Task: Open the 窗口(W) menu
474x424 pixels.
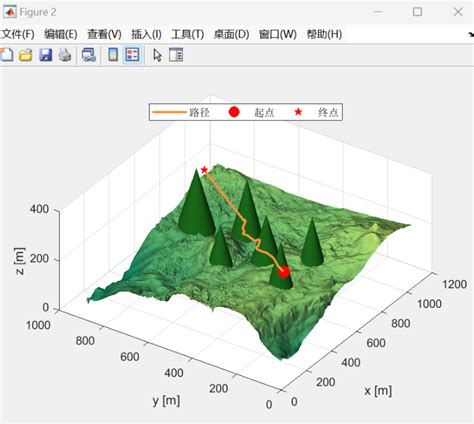Action: (278, 34)
